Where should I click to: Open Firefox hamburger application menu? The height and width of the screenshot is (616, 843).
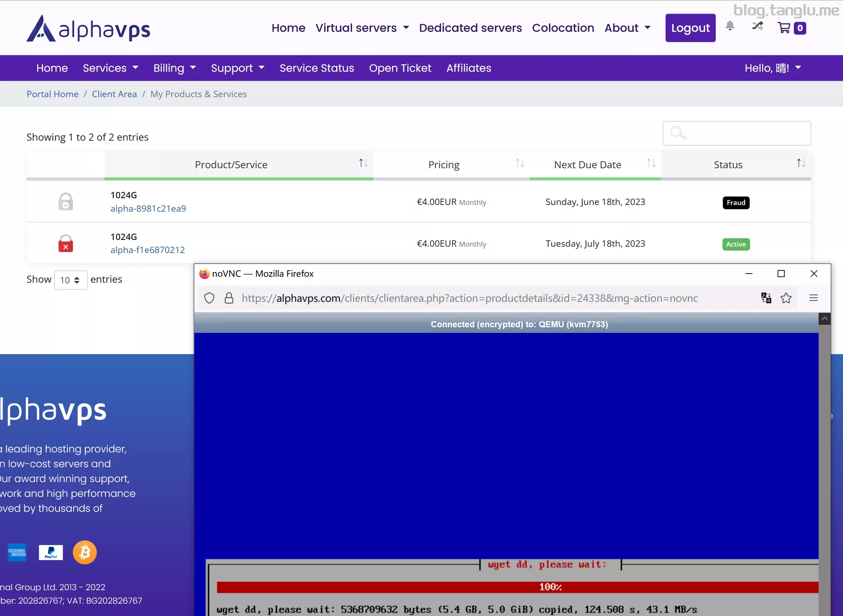coord(814,298)
